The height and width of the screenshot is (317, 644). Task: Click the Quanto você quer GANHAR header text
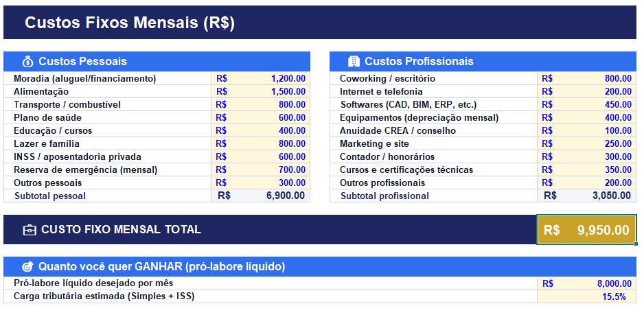(162, 267)
